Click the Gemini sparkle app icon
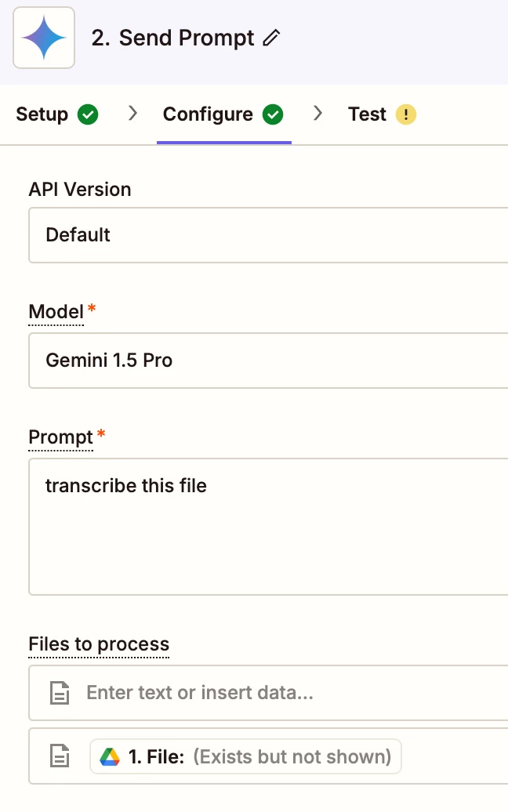This screenshot has width=508, height=812. click(x=44, y=38)
